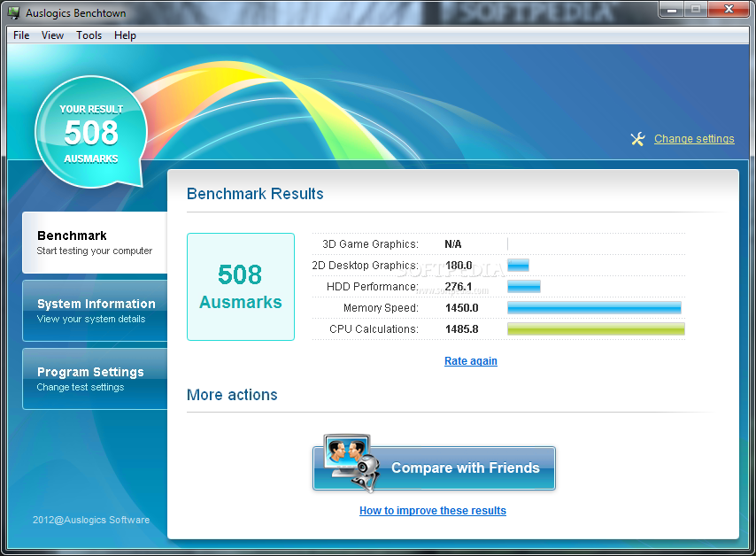
Task: Click the 508 Ausmarks score box
Action: click(241, 287)
